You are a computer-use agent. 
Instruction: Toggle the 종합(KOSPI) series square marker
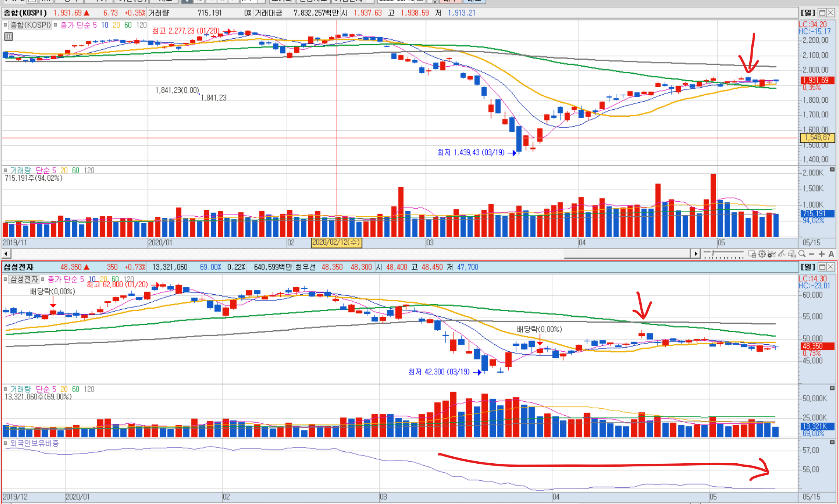click(x=5, y=25)
